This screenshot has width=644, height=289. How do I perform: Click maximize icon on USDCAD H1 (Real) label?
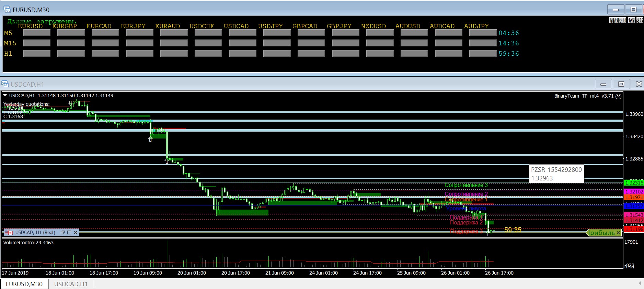pos(69,233)
